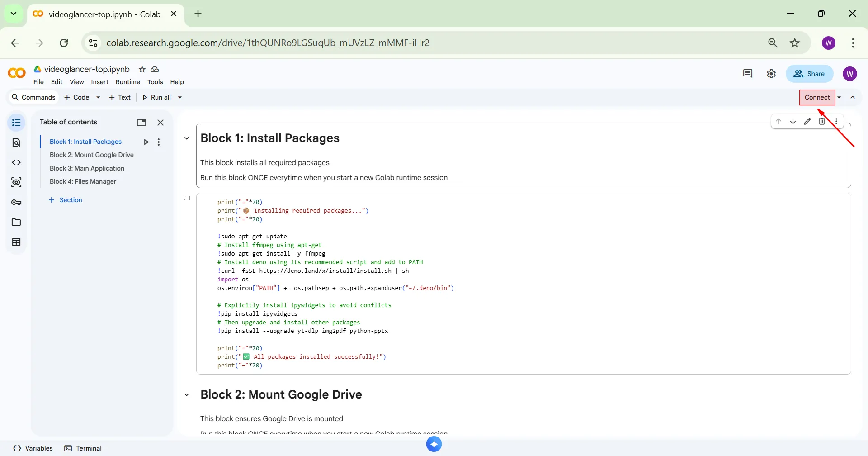The height and width of the screenshot is (456, 868).
Task: Open tab search dropdown chevron
Action: (x=14, y=14)
